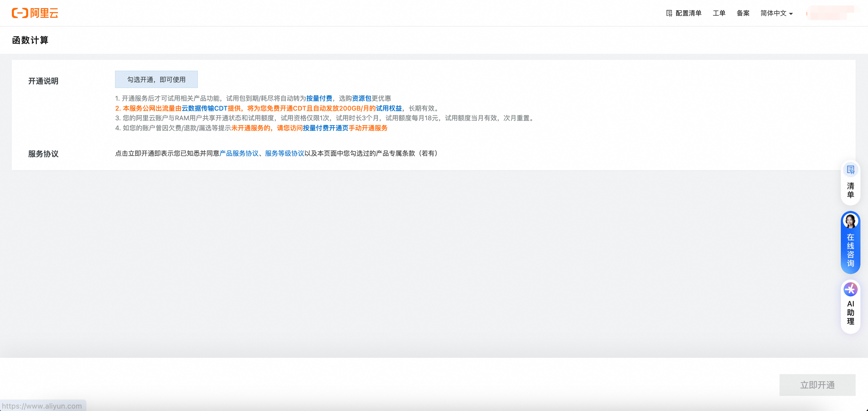Open the 清单 floating sidebar icon
Image resolution: width=868 pixels, height=411 pixels.
click(x=850, y=170)
